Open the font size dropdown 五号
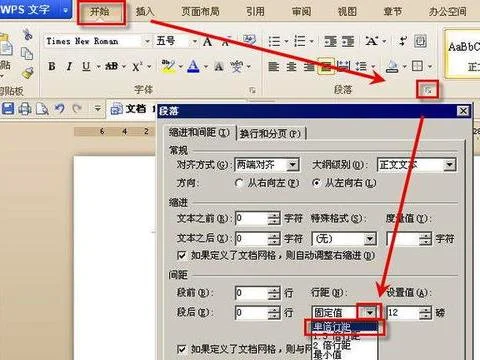The height and width of the screenshot is (360, 480). point(195,42)
